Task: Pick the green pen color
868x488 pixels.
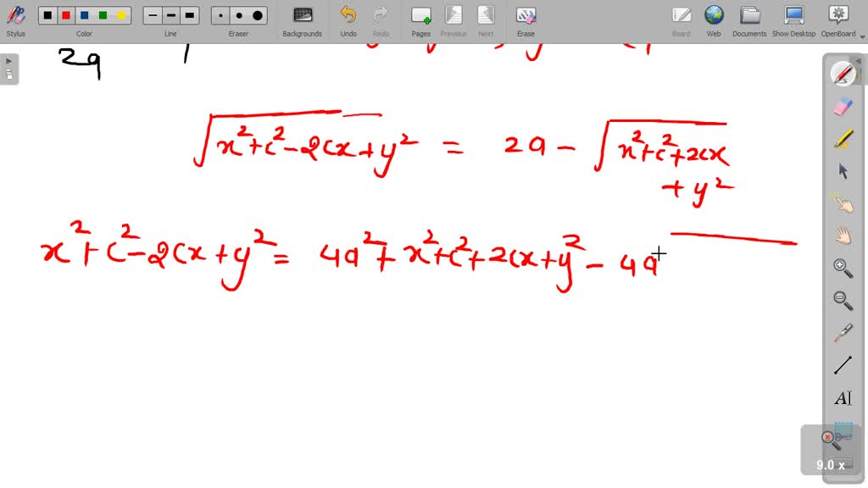Action: coord(102,14)
